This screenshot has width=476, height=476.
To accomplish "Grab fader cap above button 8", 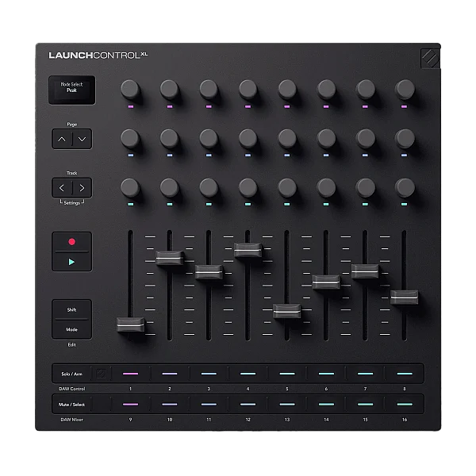I will point(405,297).
